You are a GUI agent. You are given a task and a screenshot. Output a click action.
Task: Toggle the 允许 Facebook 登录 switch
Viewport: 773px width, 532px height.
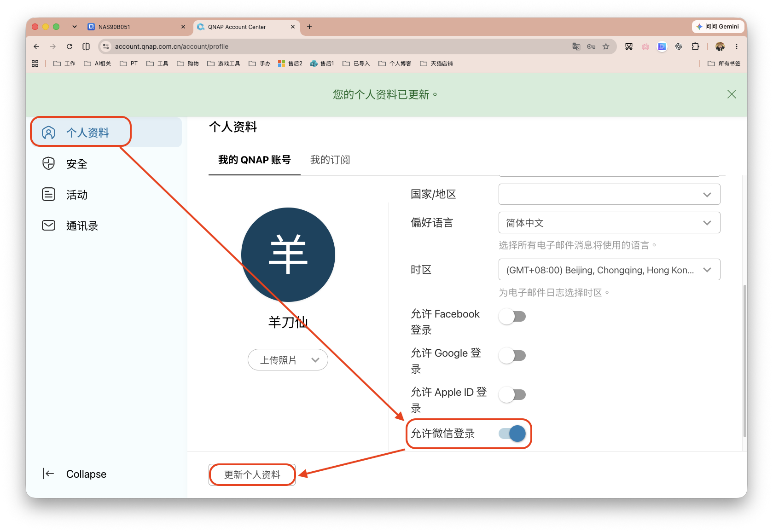pos(512,316)
